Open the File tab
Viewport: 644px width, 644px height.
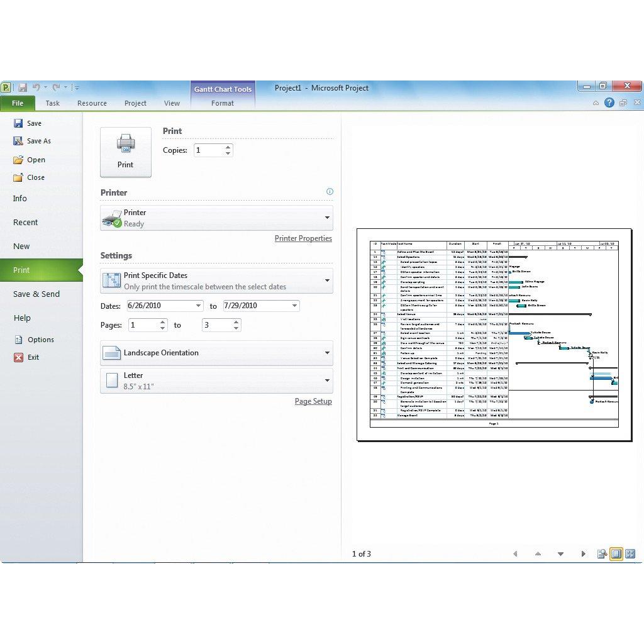click(x=17, y=103)
